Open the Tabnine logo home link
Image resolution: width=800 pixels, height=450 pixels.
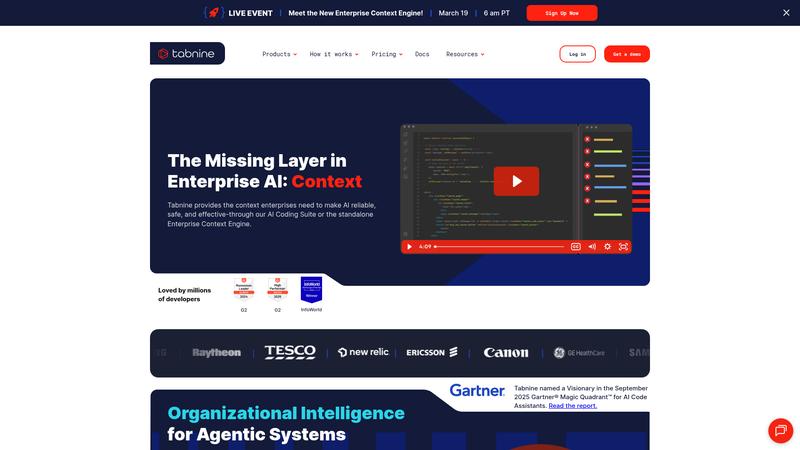click(x=187, y=53)
